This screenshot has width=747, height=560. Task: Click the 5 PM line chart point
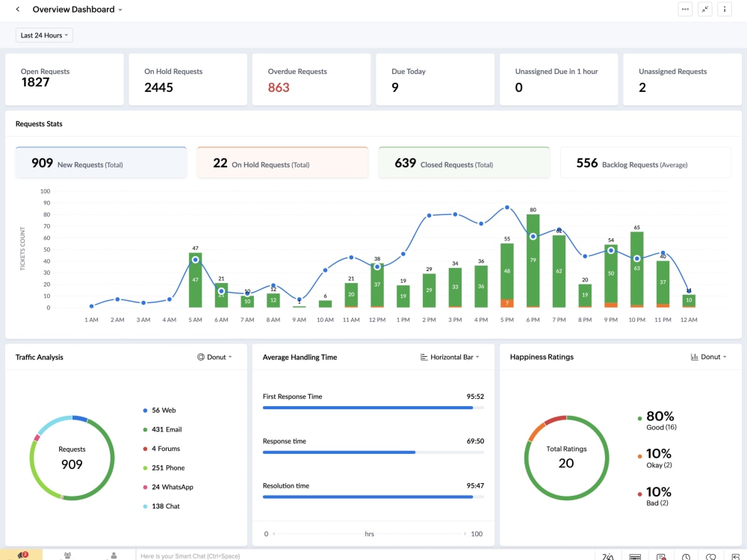(x=507, y=208)
